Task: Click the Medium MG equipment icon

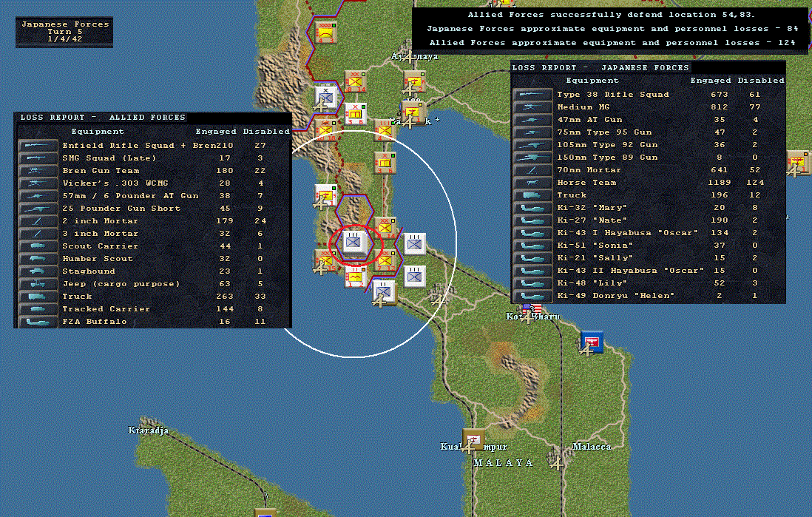Action: click(533, 107)
